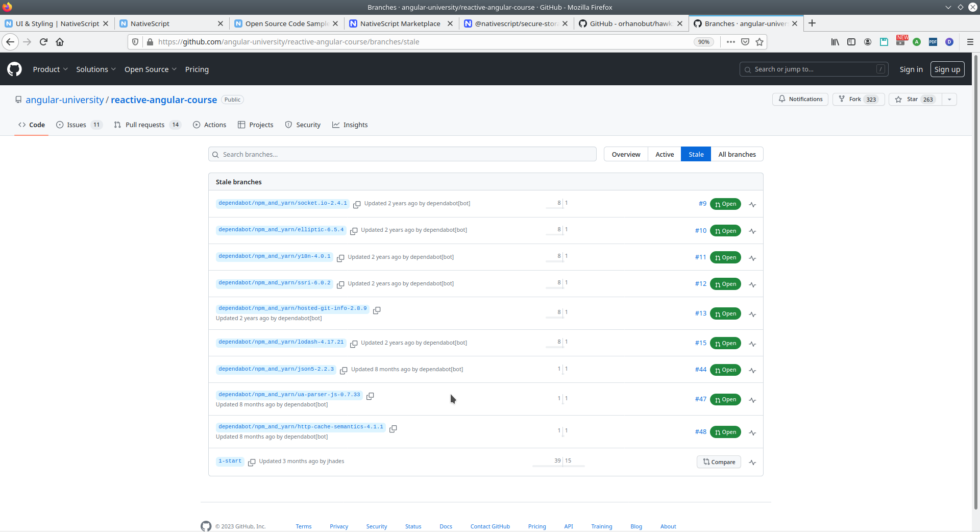Focus the Search or jump to field
Viewport: 980px width, 532px height.
click(814, 69)
